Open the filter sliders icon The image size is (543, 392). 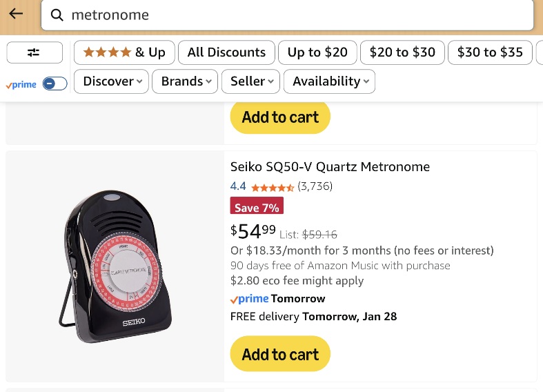click(34, 52)
